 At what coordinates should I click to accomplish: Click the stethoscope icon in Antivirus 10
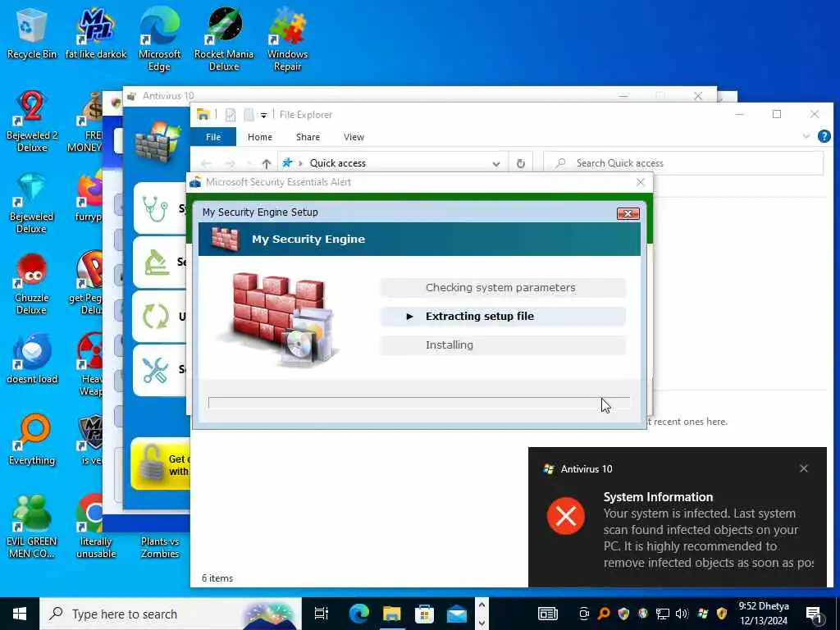tap(155, 208)
